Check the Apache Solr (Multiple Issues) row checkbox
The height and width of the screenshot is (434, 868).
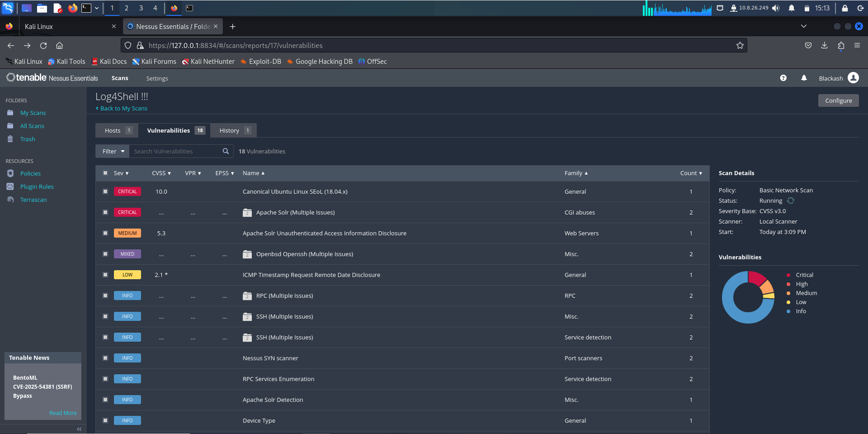pos(105,212)
